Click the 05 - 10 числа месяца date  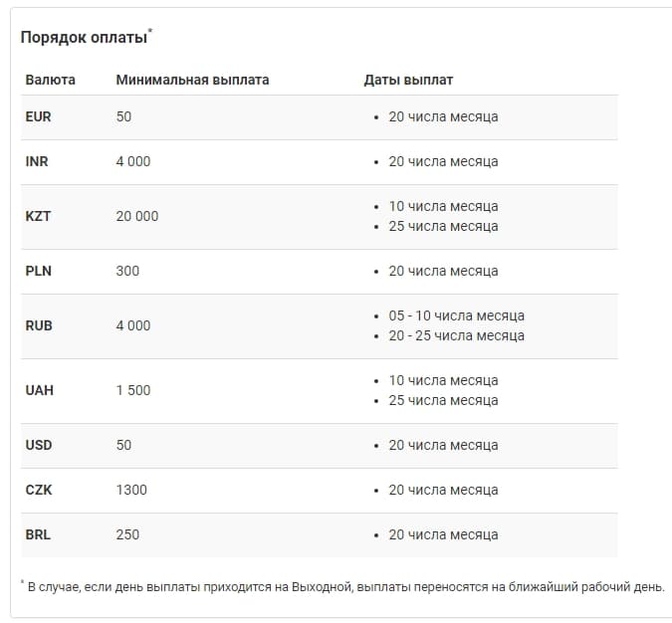click(x=456, y=315)
